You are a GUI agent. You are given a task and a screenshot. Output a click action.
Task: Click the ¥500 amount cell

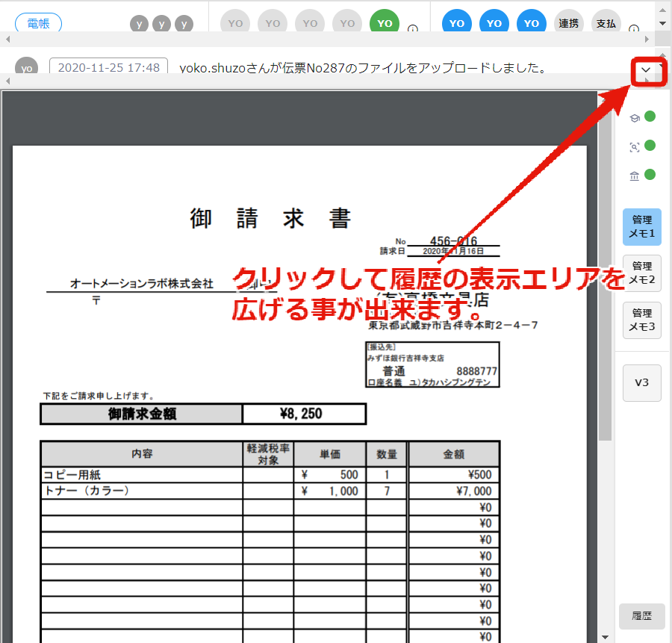(454, 475)
